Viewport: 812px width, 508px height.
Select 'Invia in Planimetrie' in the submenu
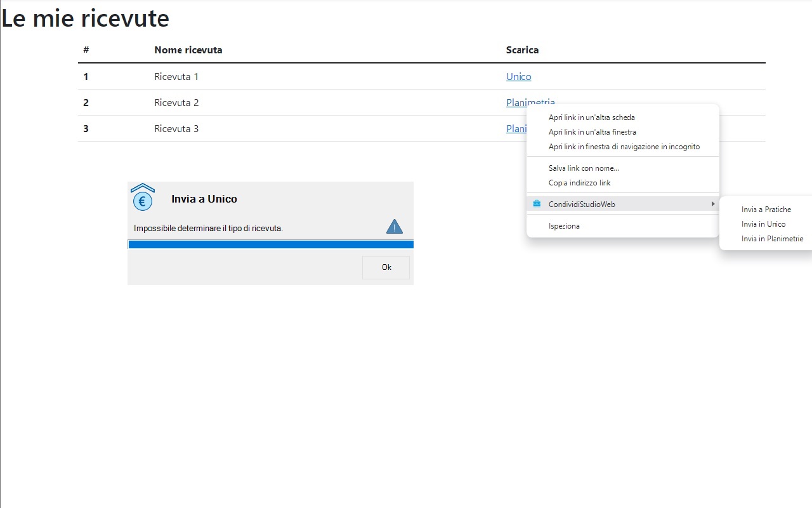(772, 239)
